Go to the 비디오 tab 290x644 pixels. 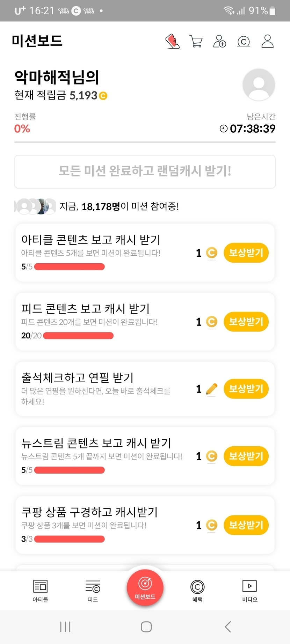click(x=249, y=590)
